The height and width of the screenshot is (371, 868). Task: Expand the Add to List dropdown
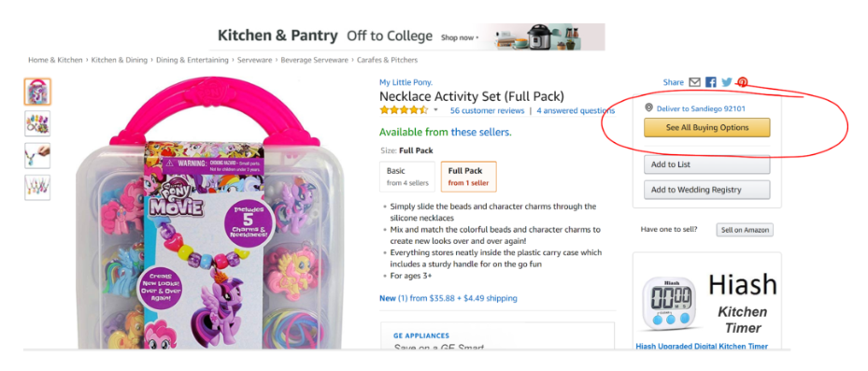tap(707, 164)
